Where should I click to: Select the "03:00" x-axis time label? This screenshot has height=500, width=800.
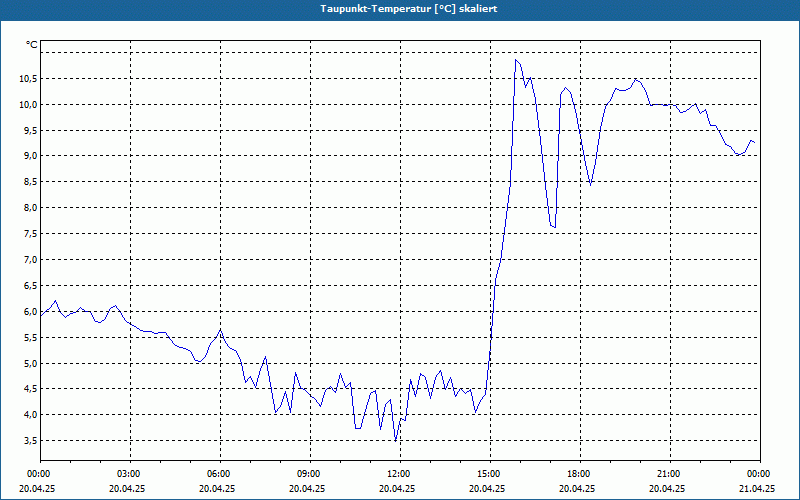127,474
